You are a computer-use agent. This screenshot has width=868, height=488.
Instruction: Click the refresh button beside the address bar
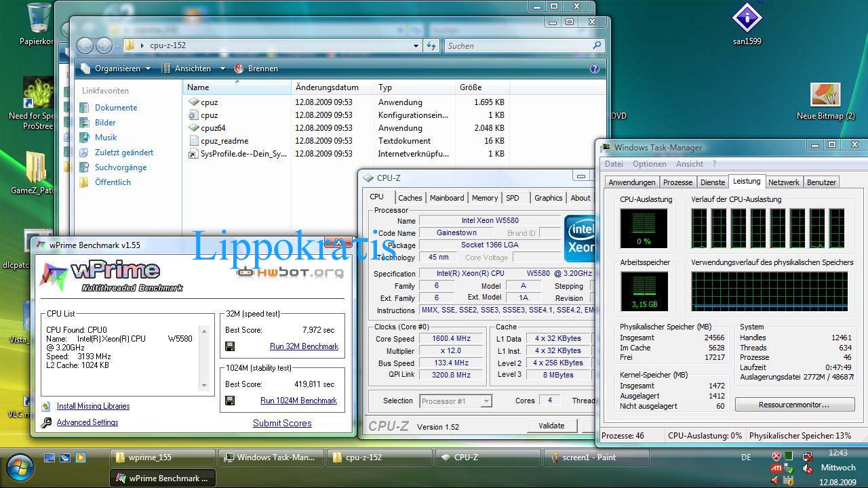click(431, 45)
